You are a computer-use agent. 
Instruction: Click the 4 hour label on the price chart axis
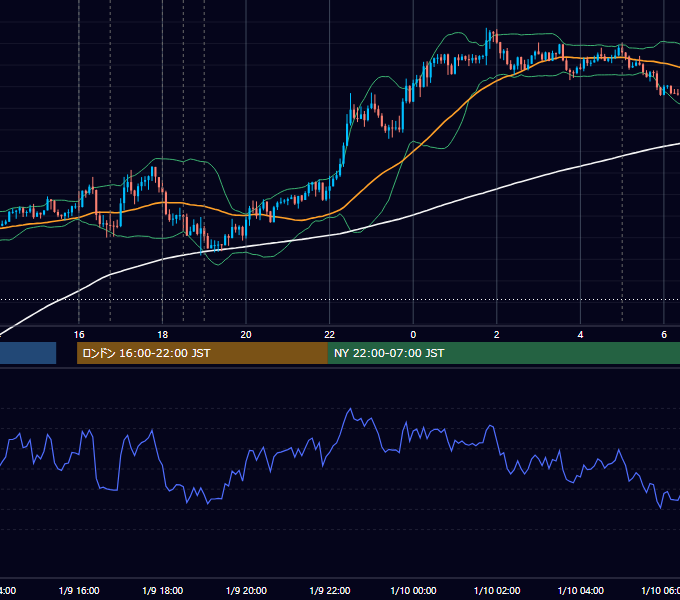click(580, 335)
